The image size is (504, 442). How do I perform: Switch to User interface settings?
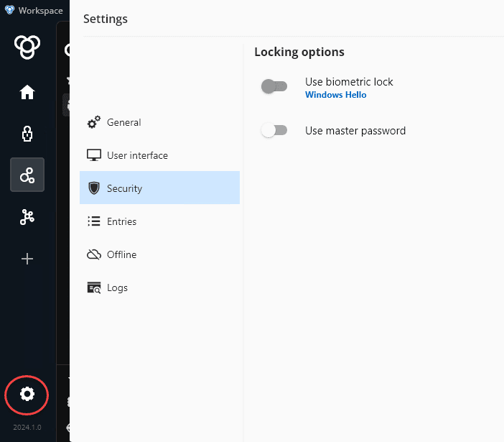point(136,155)
